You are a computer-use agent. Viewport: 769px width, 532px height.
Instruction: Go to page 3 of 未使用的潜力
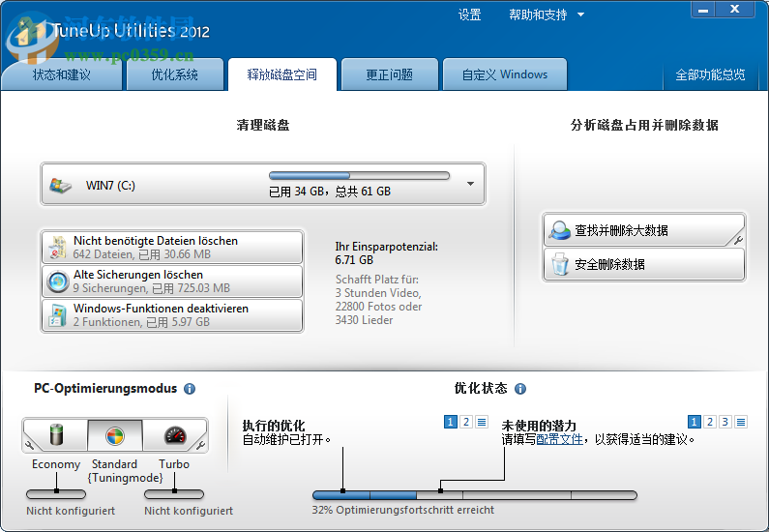pos(725,422)
